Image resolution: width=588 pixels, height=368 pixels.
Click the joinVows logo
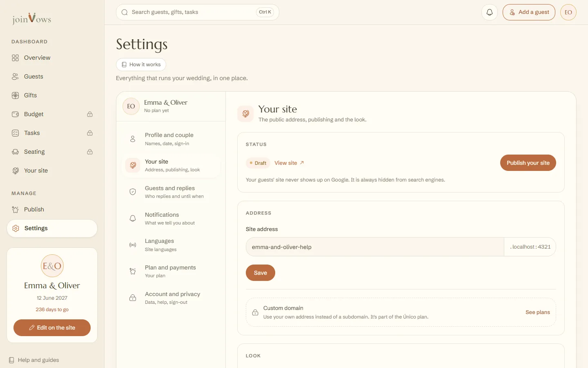point(31,18)
